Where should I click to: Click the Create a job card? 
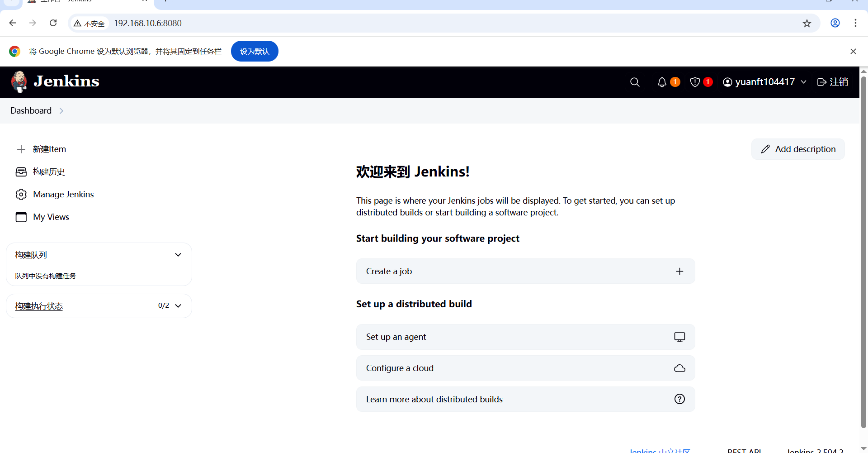(x=525, y=271)
